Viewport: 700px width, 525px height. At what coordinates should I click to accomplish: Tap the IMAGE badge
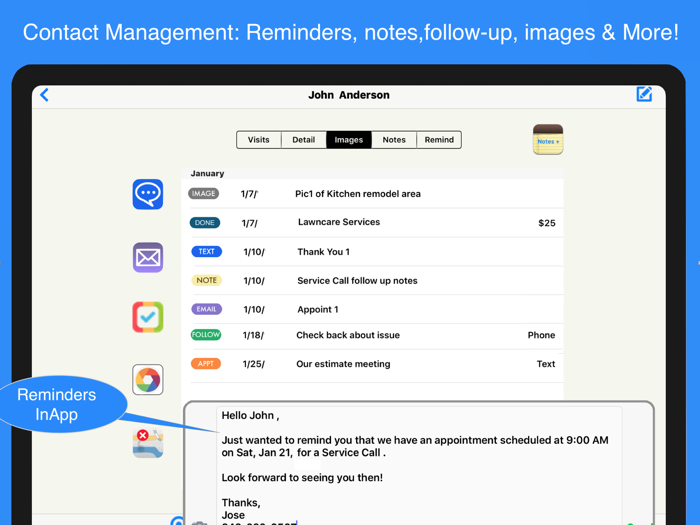click(204, 193)
